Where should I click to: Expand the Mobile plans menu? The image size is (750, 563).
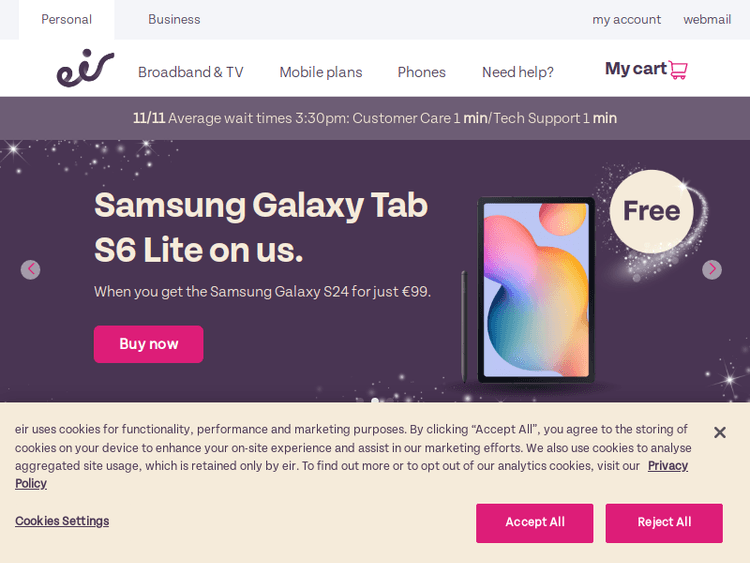(x=320, y=72)
